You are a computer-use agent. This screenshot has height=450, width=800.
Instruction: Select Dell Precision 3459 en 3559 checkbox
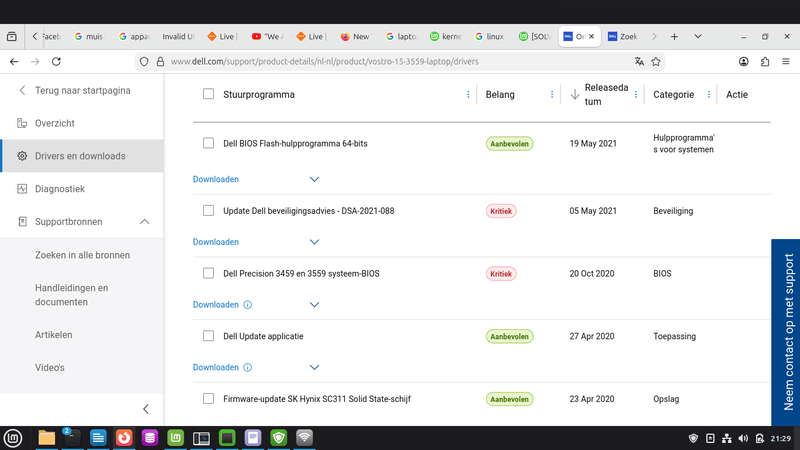click(208, 273)
